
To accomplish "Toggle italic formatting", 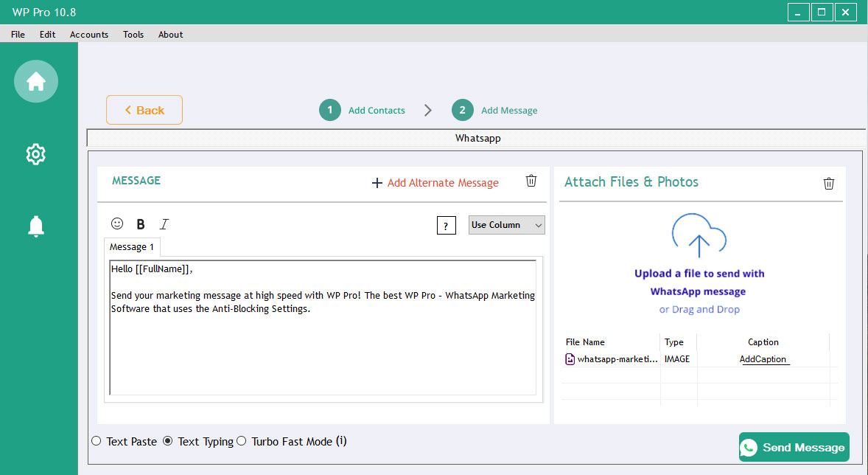I will tap(164, 224).
